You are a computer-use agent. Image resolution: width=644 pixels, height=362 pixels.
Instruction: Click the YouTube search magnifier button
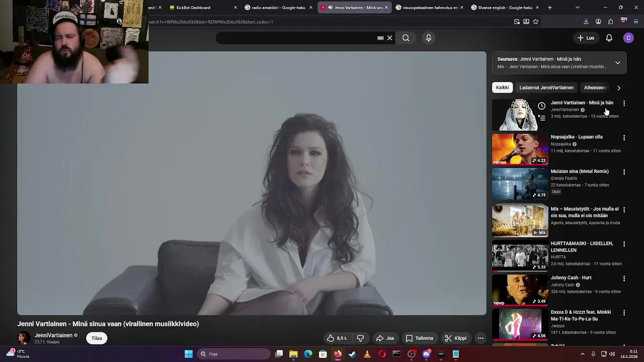[406, 38]
